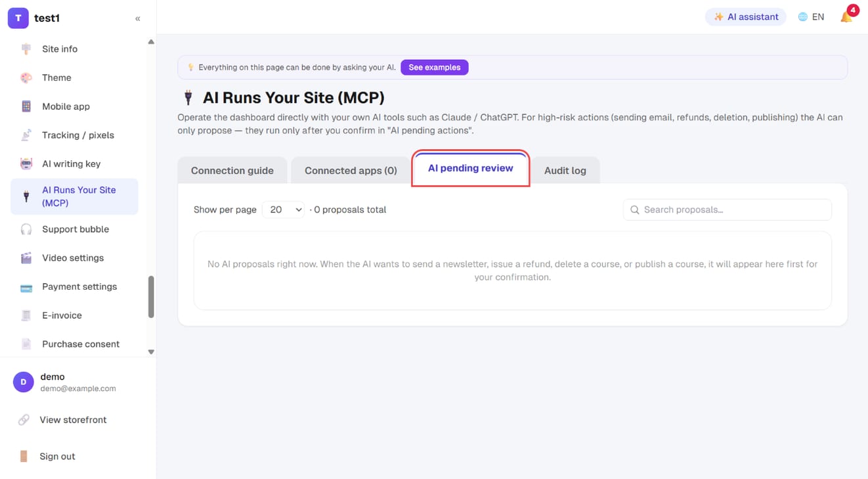Click the plug icon beside AI Runs Your Site (MCP)
The height and width of the screenshot is (479, 868).
pos(26,196)
